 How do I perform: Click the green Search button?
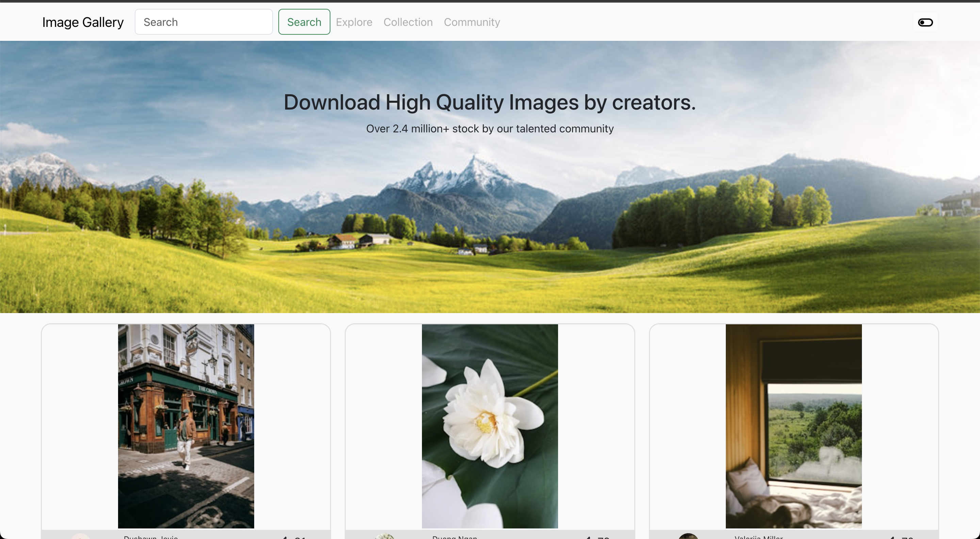(304, 22)
